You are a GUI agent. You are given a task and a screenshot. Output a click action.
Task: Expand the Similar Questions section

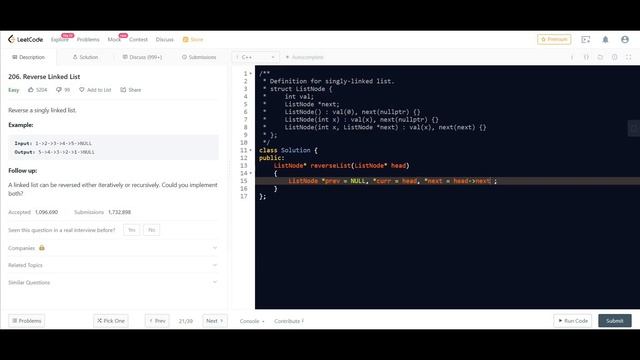(x=113, y=282)
